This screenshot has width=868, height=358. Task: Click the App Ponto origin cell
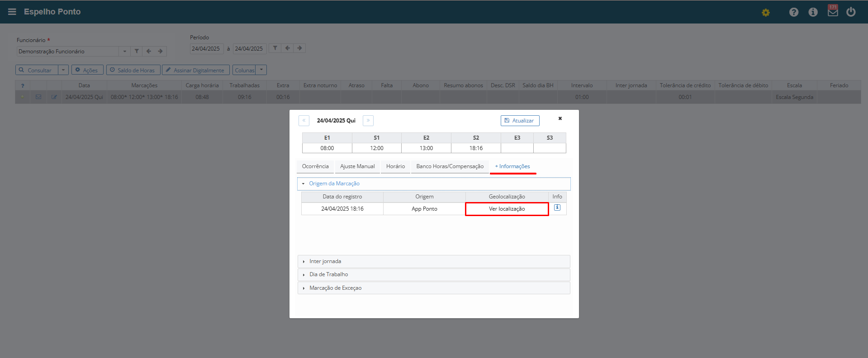(x=424, y=209)
